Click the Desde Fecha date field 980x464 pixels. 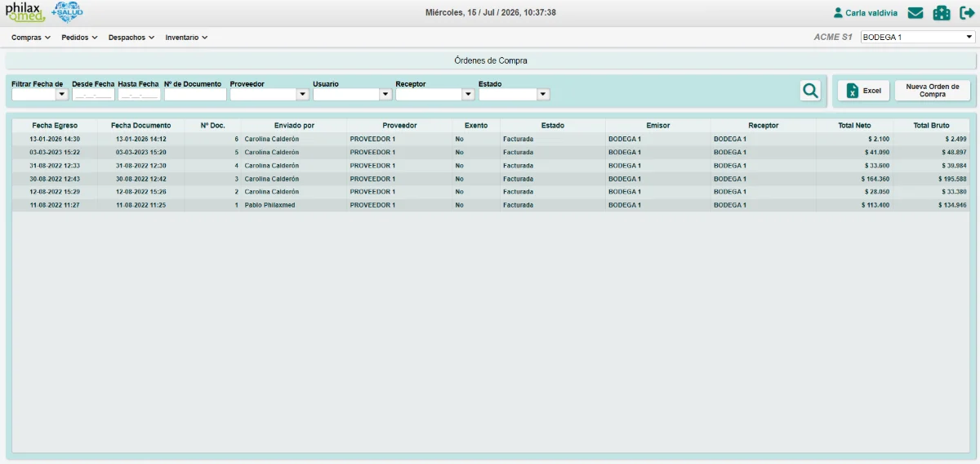point(93,95)
